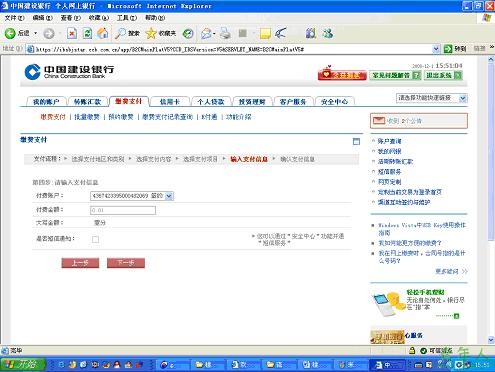Open 网页定制 sidebar link
Image resolution: width=495 pixels, height=372 pixels.
pyautogui.click(x=389, y=182)
